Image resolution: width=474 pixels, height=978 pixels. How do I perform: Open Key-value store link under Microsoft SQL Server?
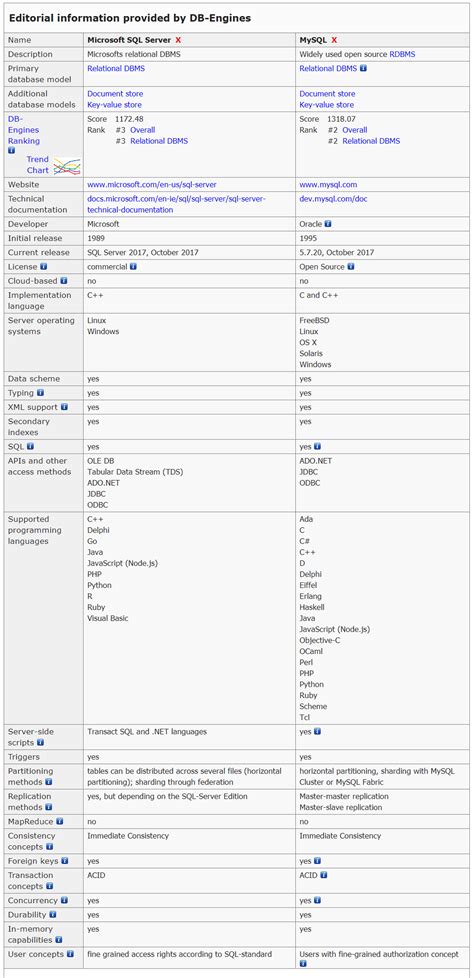click(x=114, y=105)
